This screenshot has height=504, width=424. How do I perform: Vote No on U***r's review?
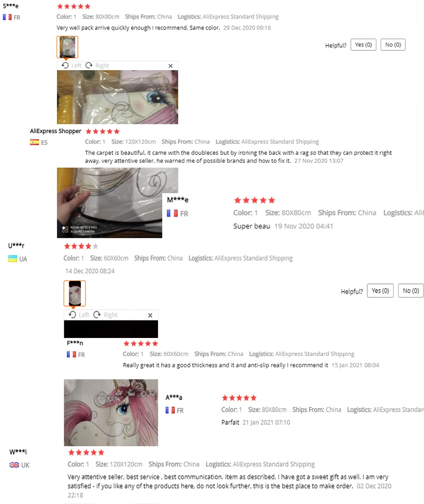click(411, 291)
